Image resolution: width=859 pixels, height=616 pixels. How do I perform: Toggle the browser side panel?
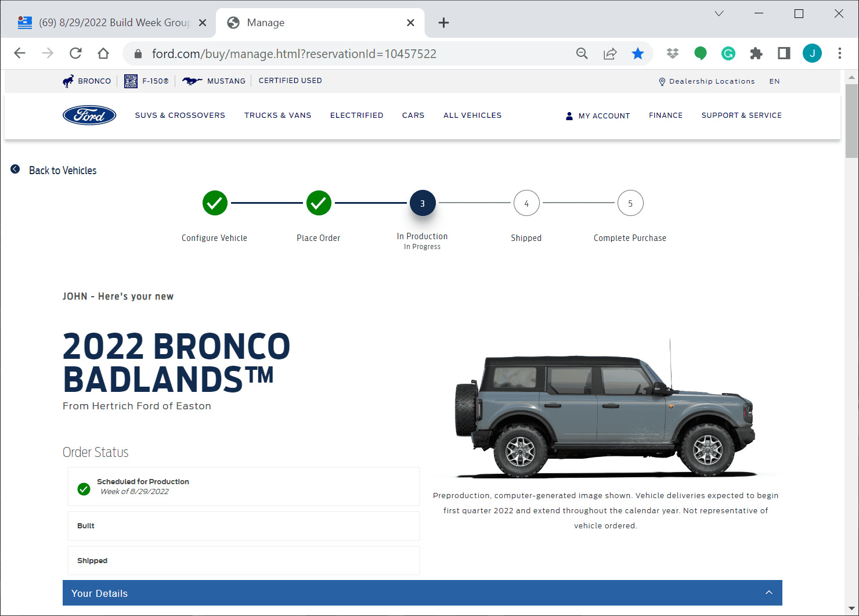click(x=784, y=53)
